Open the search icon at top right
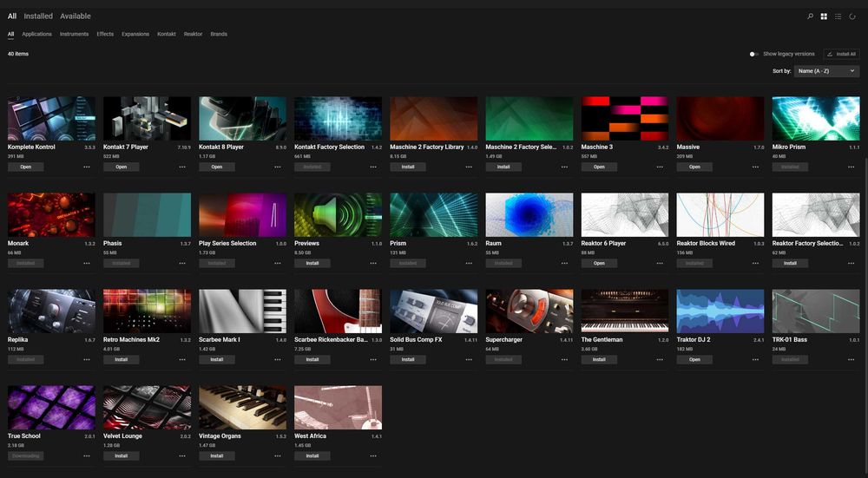Image resolution: width=868 pixels, height=478 pixels. tap(810, 16)
